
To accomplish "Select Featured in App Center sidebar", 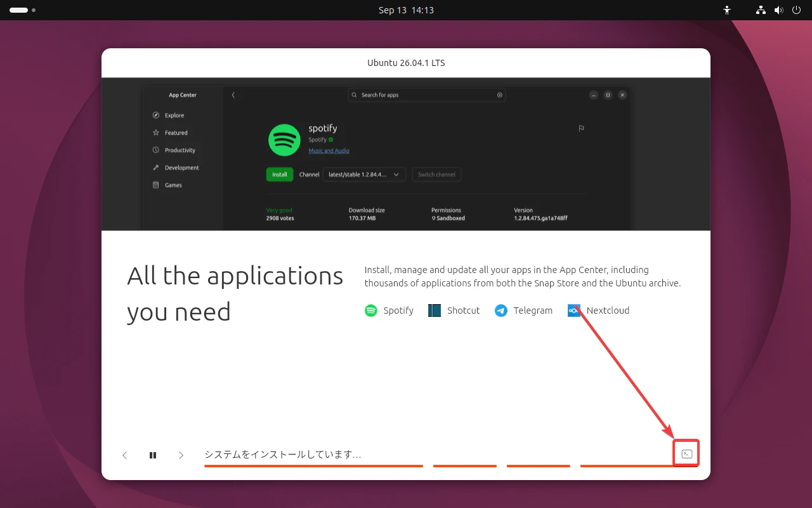I will (176, 133).
